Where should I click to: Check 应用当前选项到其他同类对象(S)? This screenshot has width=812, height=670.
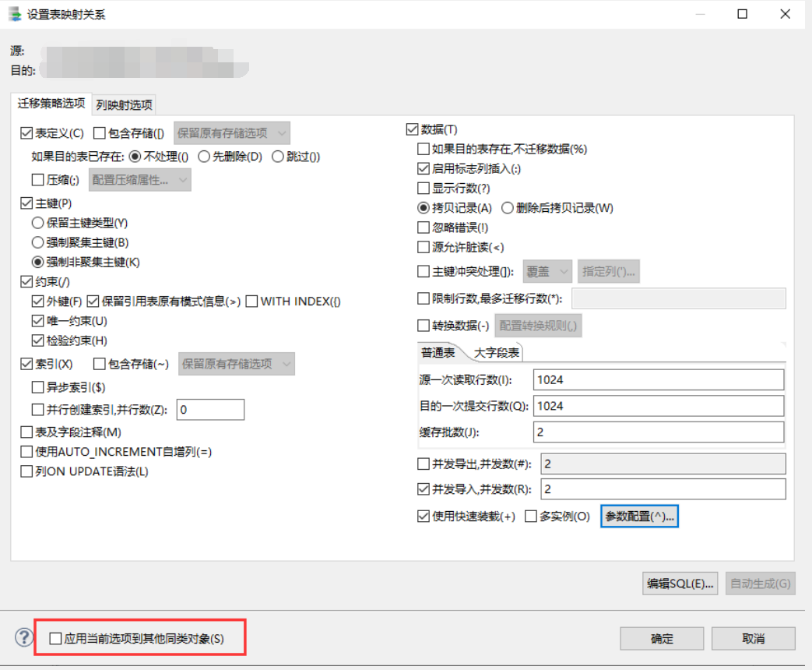[x=55, y=638]
